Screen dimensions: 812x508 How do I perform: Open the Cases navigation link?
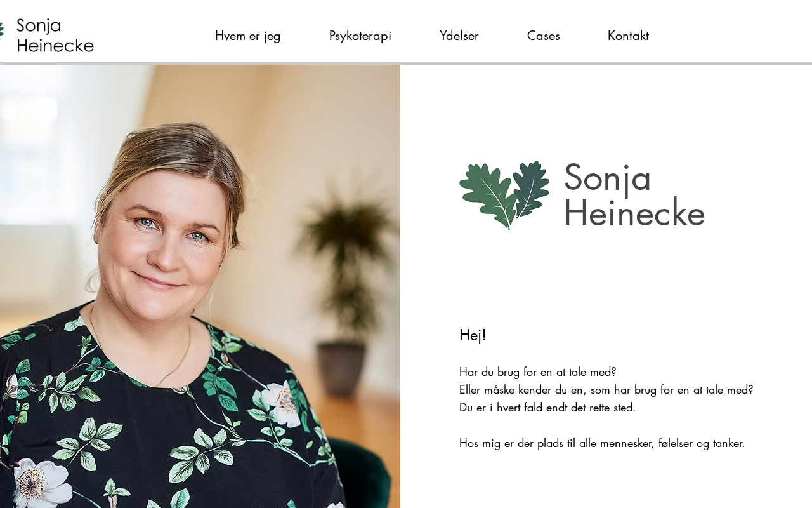point(543,36)
